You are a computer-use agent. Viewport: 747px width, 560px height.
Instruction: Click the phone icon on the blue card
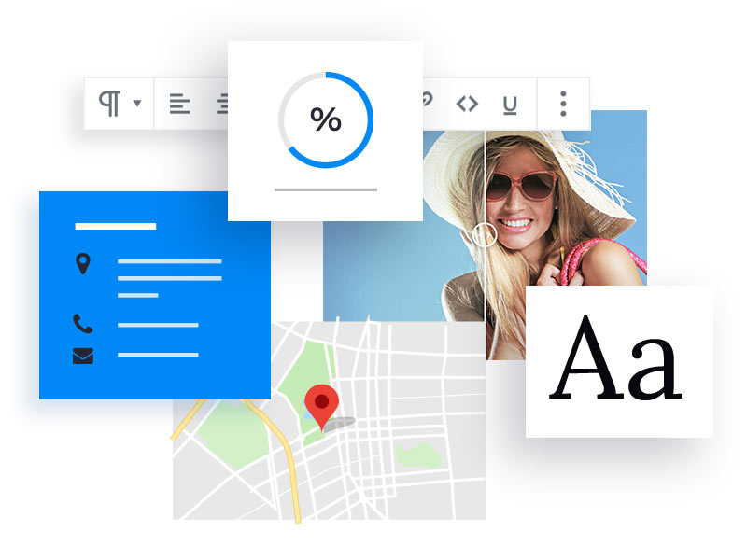[x=83, y=325]
